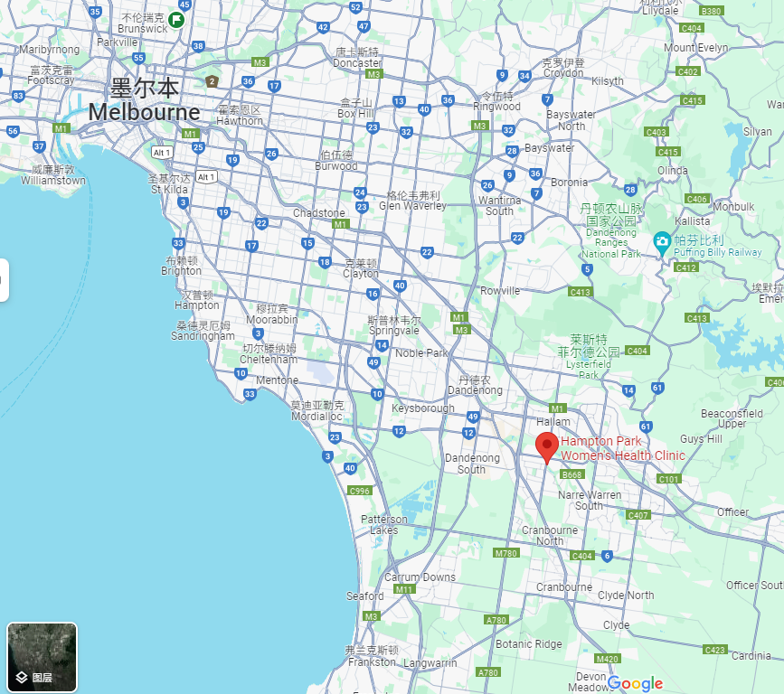Expand the side panel tab on the left edge
784x694 pixels.
coord(4,280)
